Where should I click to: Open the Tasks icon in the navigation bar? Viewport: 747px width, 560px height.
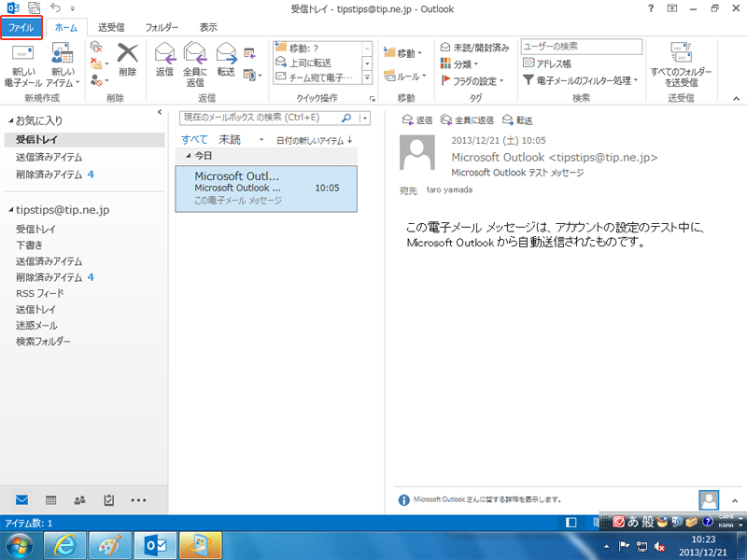[x=109, y=500]
